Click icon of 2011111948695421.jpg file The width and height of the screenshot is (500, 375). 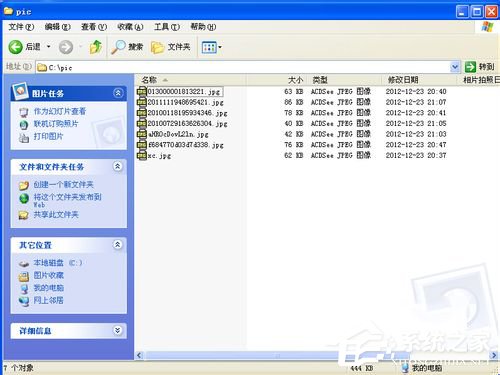click(x=142, y=102)
